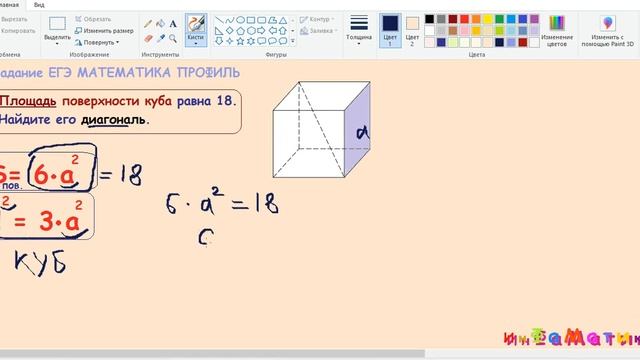Choose the Left arrow shape
This screenshot has width=640, height=360.
(x=272, y=31)
